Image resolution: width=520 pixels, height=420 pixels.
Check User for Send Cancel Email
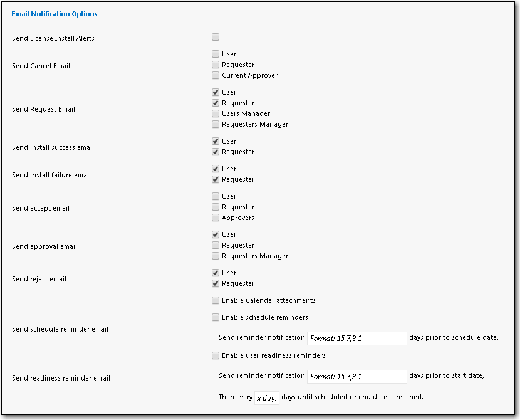(x=216, y=54)
